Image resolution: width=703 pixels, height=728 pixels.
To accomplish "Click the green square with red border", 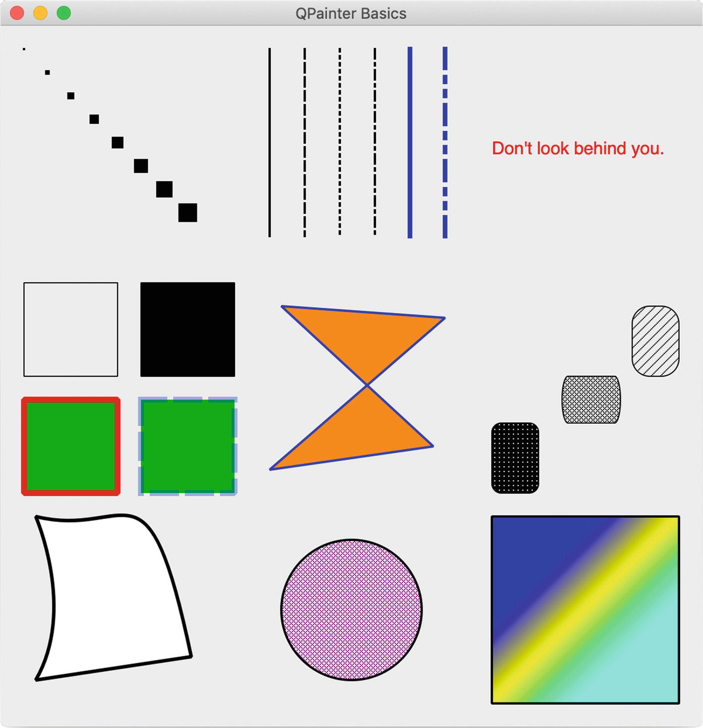I will click(71, 446).
